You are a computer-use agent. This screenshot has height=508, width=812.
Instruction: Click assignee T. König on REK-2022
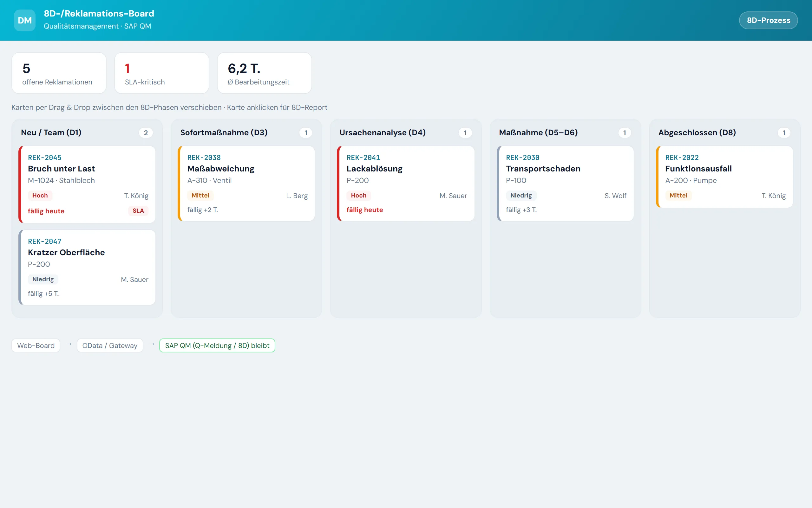pyautogui.click(x=773, y=196)
